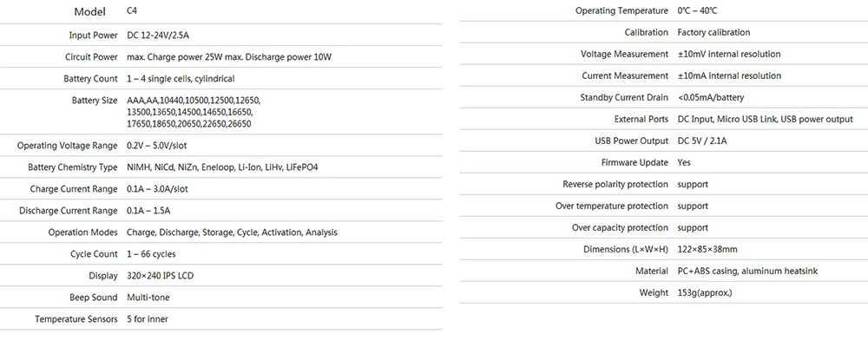Select the Battery Size list text
Viewport: 868px width, 347px height.
[x=194, y=113]
